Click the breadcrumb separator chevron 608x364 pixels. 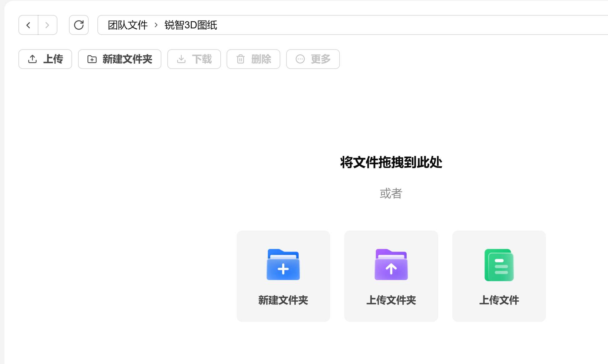point(156,25)
